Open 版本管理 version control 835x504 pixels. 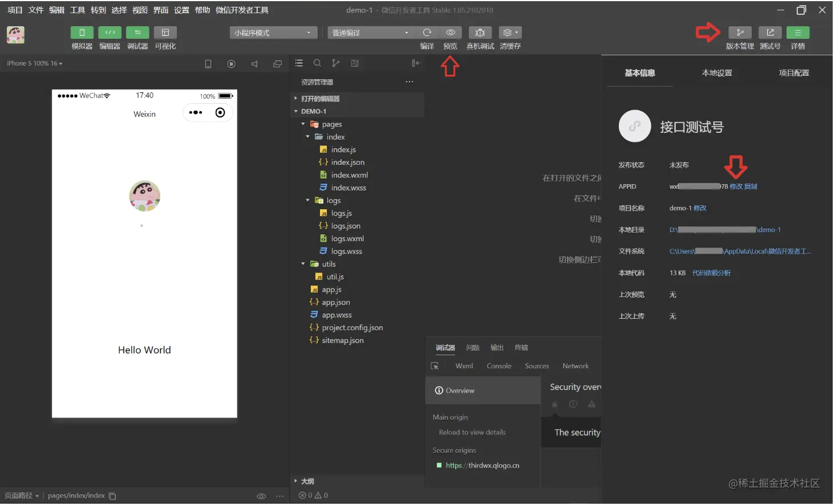tap(740, 32)
